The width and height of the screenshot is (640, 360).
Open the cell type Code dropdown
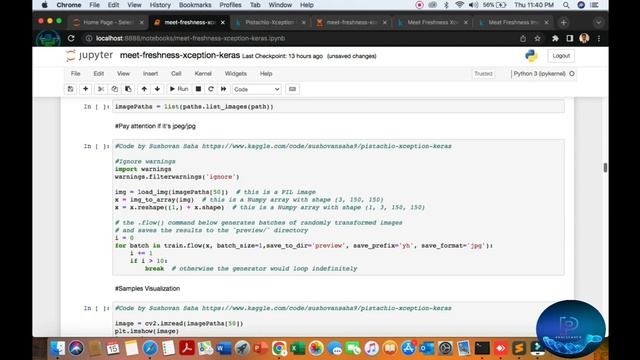pyautogui.click(x=256, y=89)
